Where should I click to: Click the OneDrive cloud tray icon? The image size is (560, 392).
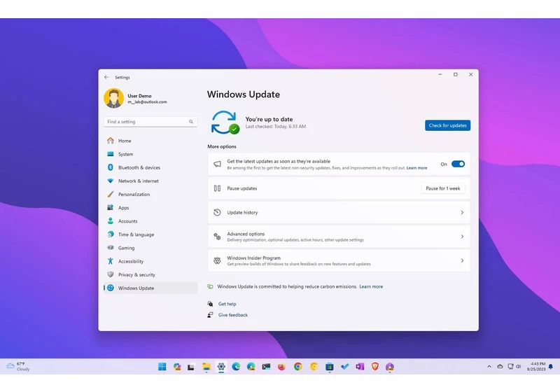[x=500, y=367]
